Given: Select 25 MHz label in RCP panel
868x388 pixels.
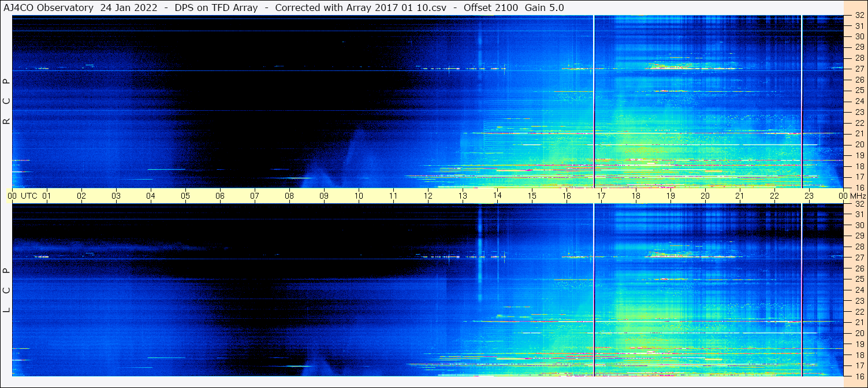Looking at the screenshot, I should pyautogui.click(x=859, y=91).
